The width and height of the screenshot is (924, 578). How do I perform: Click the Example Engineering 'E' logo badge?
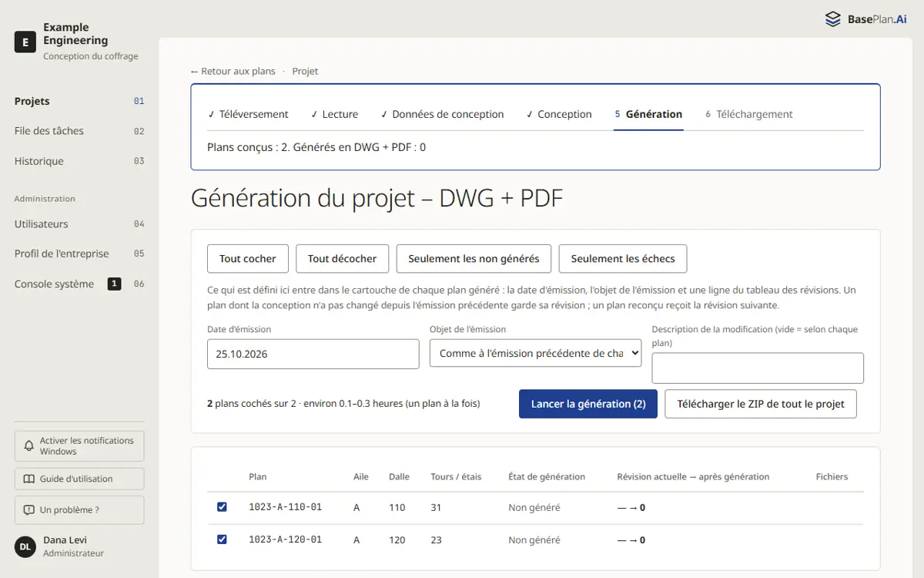coord(25,42)
